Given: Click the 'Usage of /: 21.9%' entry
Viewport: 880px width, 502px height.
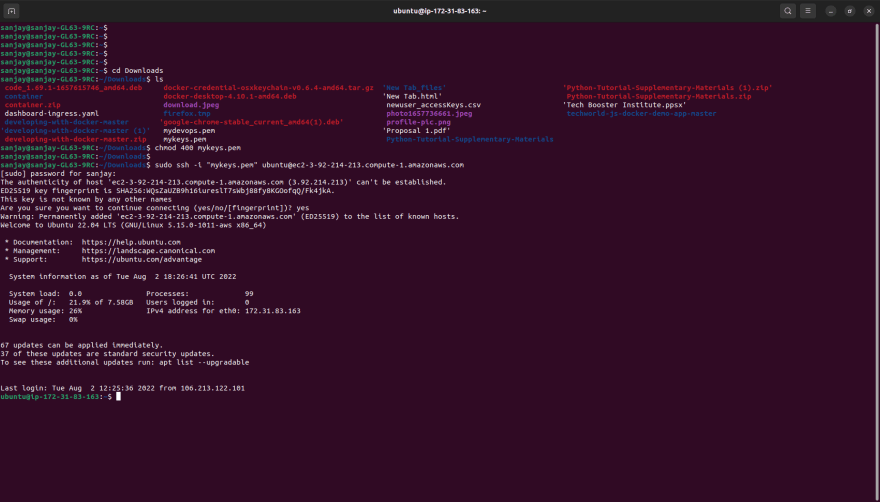Looking at the screenshot, I should click(71, 302).
